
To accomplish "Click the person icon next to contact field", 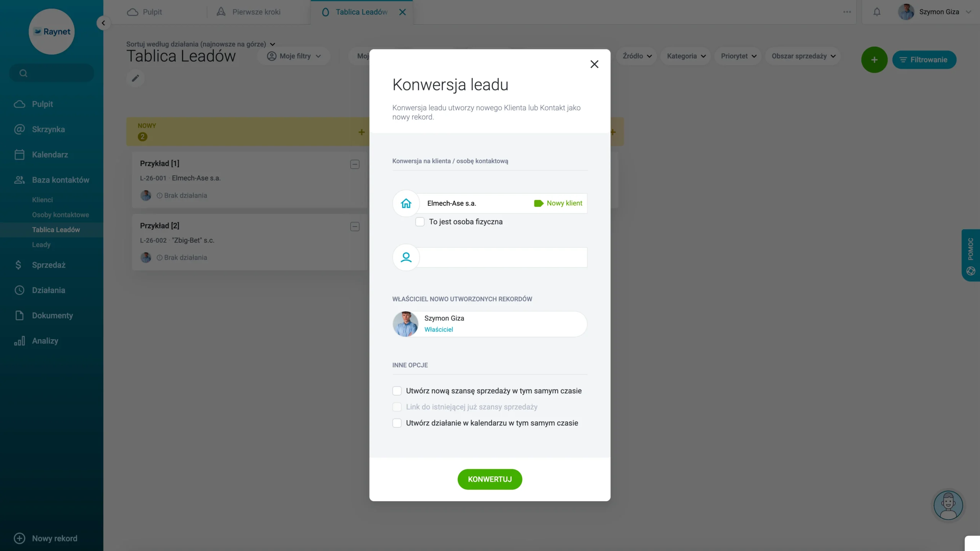I will tap(406, 257).
